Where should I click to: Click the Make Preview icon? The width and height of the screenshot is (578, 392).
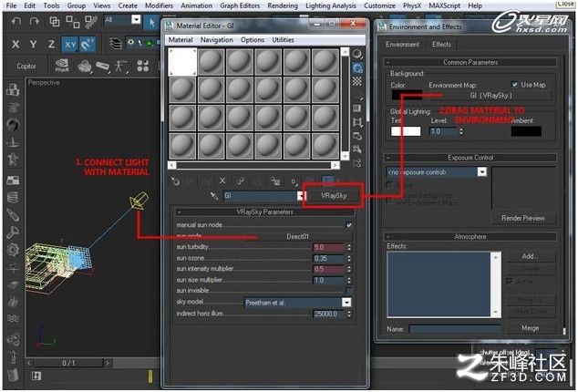357,122
